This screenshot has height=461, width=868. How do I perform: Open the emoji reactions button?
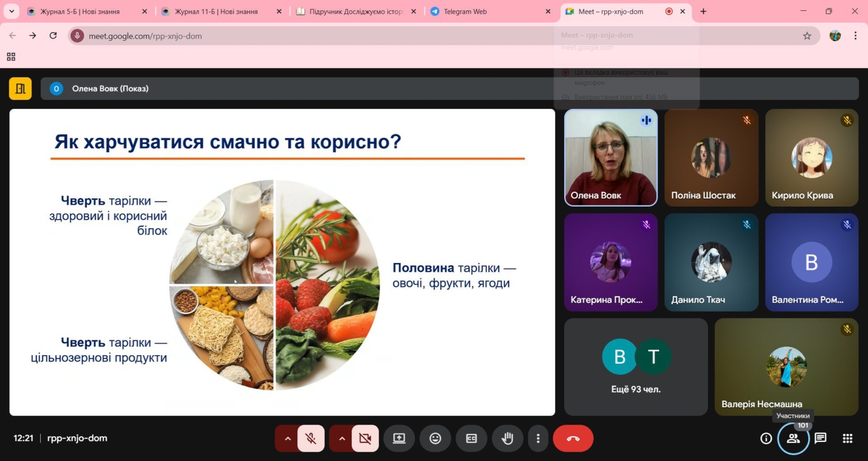coord(435,438)
